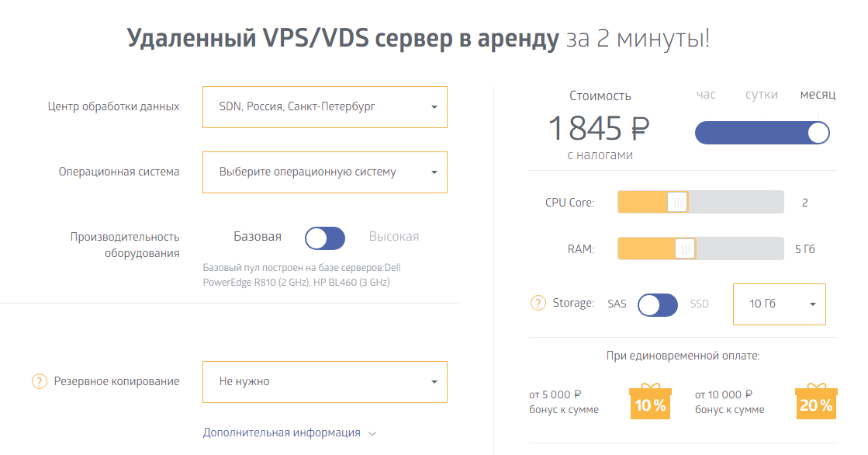868x455 pixels.
Task: Select the сутки billing period
Action: tap(762, 95)
